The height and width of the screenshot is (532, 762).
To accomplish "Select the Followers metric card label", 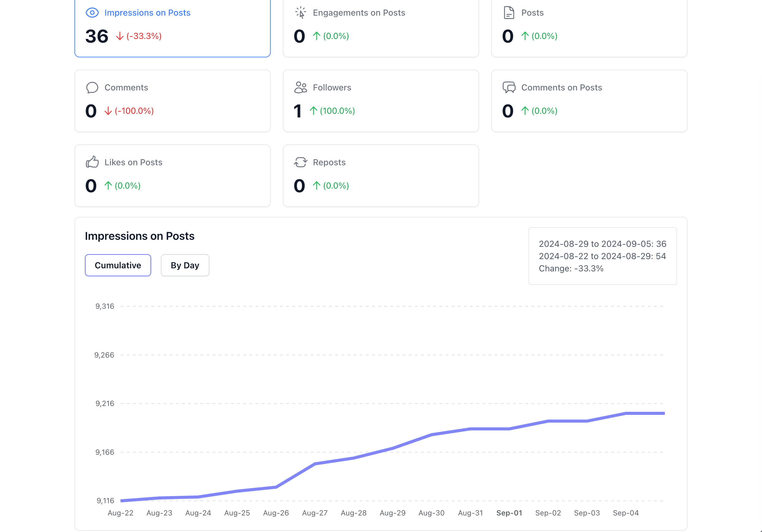I will pyautogui.click(x=332, y=88).
